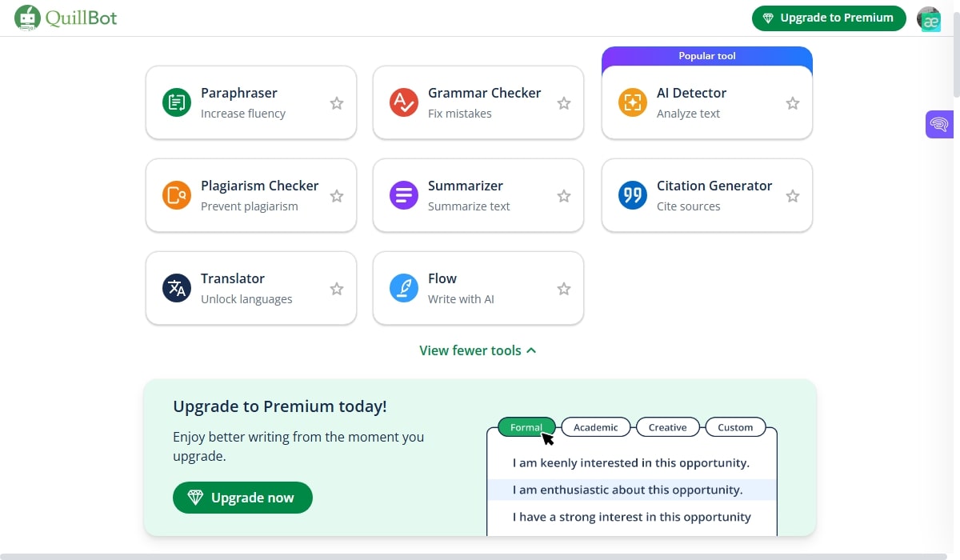Collapse tools with View fewer tools

pos(478,350)
